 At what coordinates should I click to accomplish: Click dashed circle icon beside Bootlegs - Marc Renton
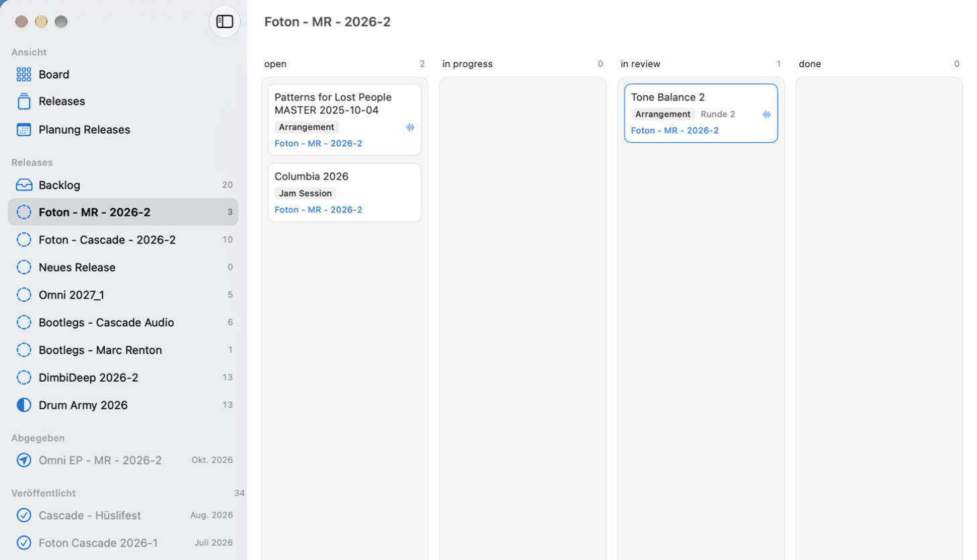[23, 349]
